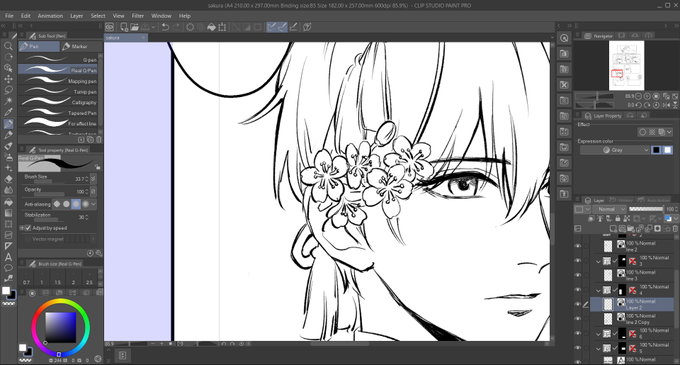680x365 pixels.
Task: Click the New file icon in command bar
Action: pos(124,27)
